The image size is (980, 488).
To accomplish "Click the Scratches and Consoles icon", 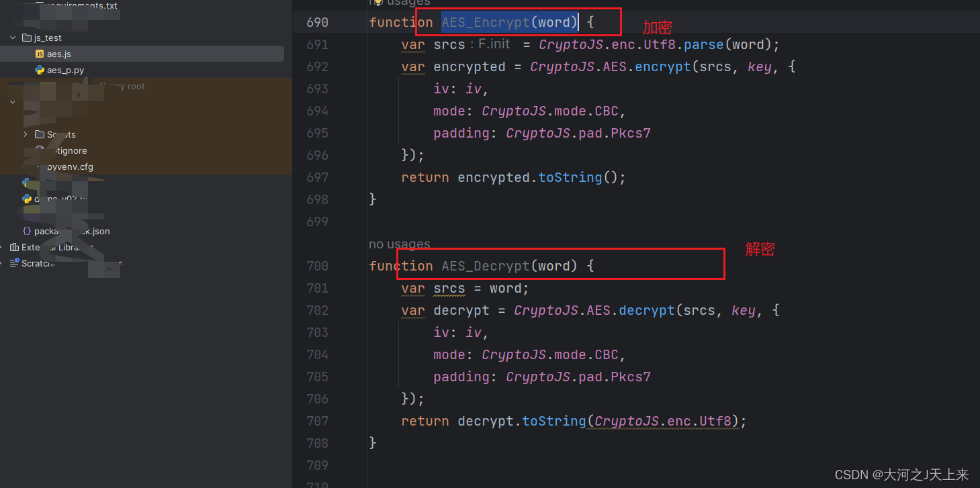I will tap(15, 263).
